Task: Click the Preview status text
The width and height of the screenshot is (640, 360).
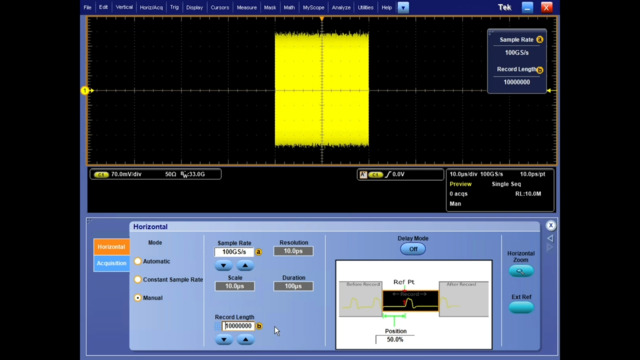Action: click(x=460, y=184)
